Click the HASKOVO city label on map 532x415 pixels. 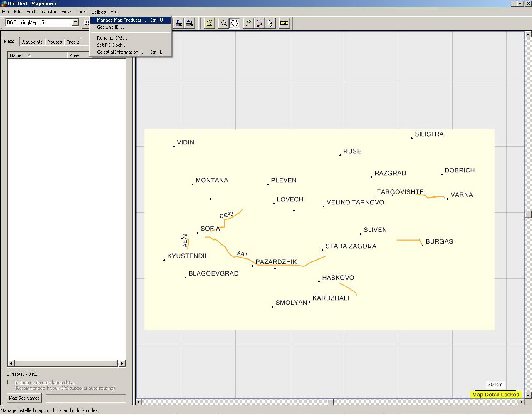pos(338,278)
